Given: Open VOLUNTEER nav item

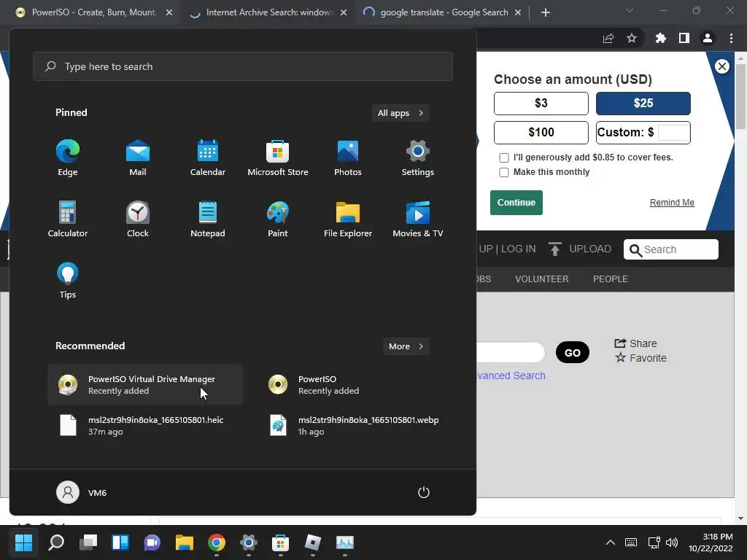Looking at the screenshot, I should tap(542, 279).
